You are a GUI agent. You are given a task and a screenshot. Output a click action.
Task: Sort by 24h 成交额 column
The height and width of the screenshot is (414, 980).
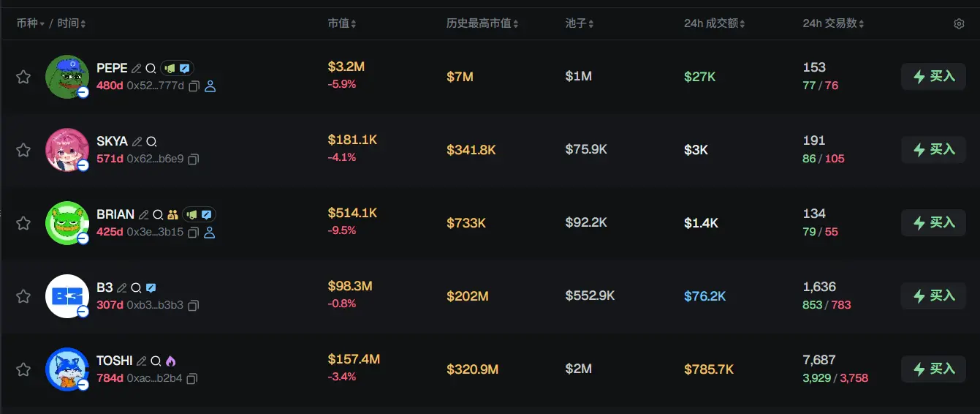[x=714, y=23]
